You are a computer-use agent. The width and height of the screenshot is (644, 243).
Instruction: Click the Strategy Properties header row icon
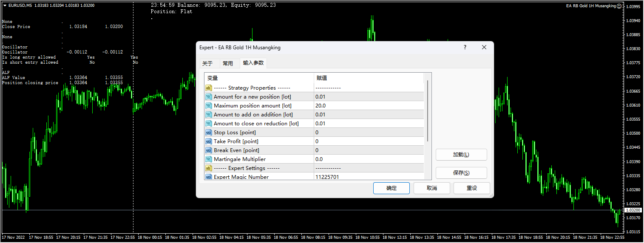tap(209, 88)
